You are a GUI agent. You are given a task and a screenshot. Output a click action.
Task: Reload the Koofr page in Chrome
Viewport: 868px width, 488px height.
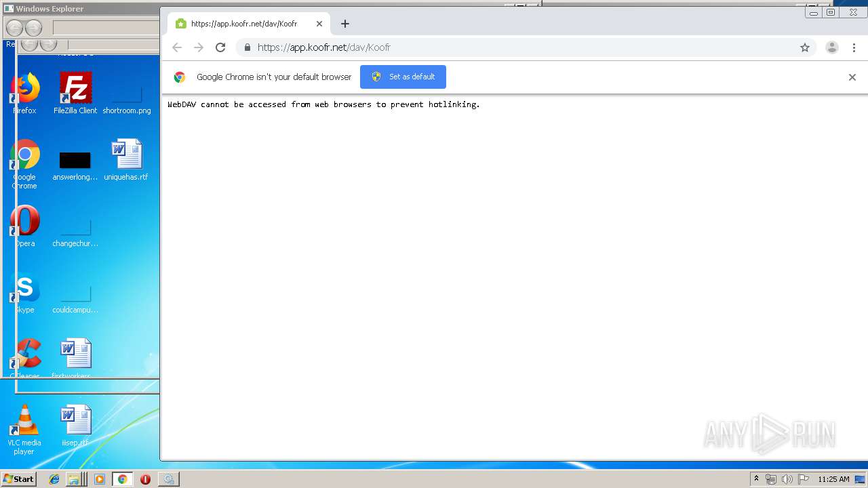point(220,47)
